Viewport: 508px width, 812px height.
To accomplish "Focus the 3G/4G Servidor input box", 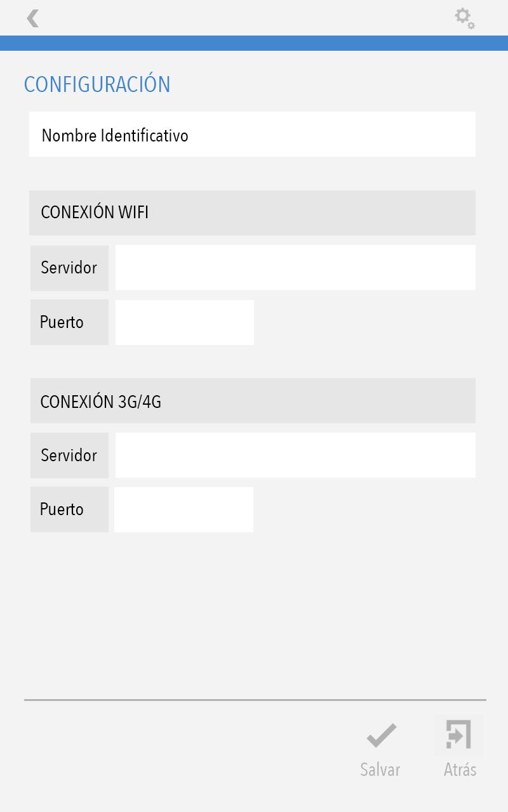I will (x=295, y=455).
